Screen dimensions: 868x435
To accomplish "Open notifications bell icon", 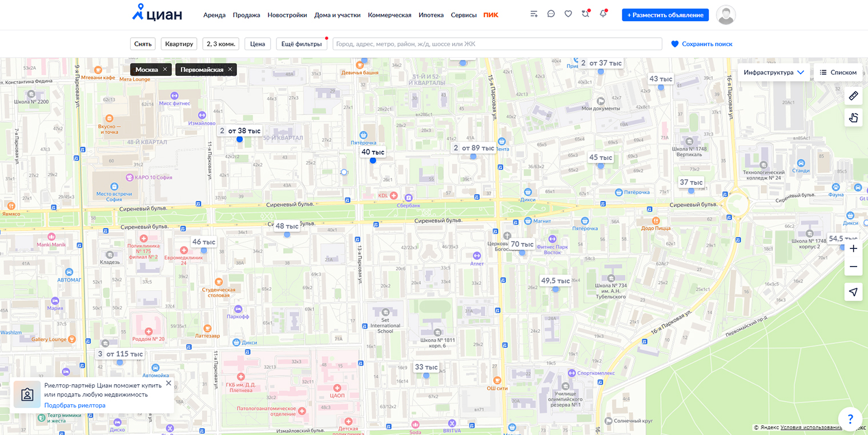I will 603,14.
